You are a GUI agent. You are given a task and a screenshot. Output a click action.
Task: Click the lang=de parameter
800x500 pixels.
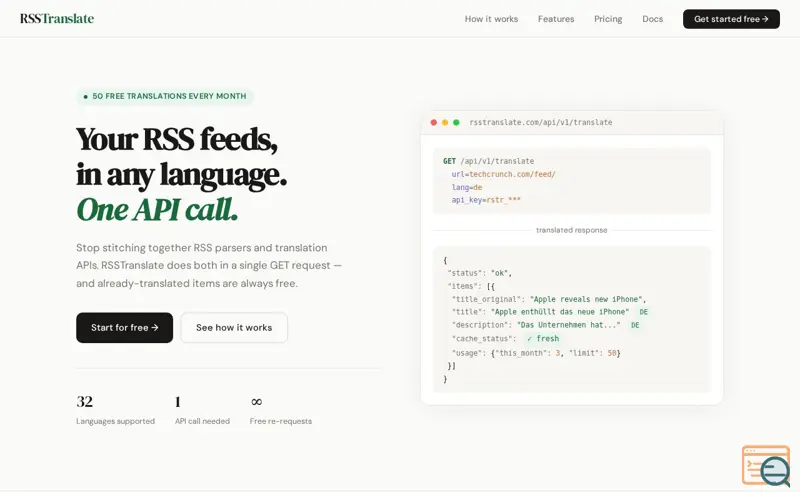point(466,187)
